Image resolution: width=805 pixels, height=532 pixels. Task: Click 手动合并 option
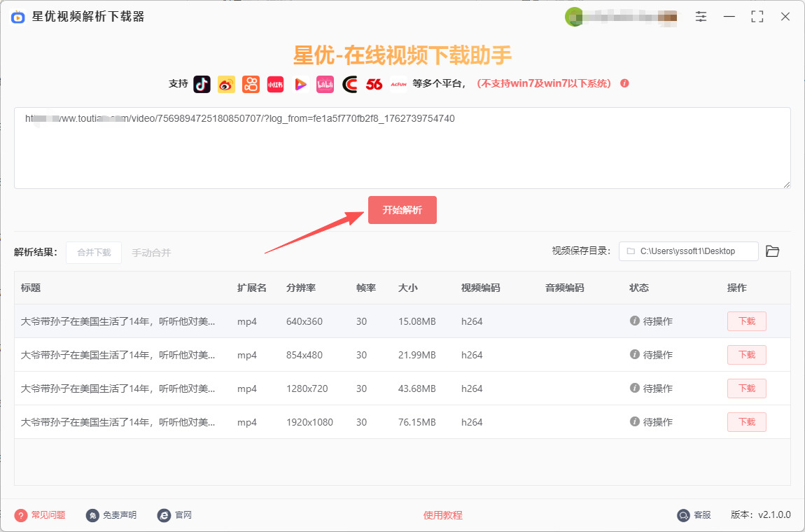coord(151,253)
